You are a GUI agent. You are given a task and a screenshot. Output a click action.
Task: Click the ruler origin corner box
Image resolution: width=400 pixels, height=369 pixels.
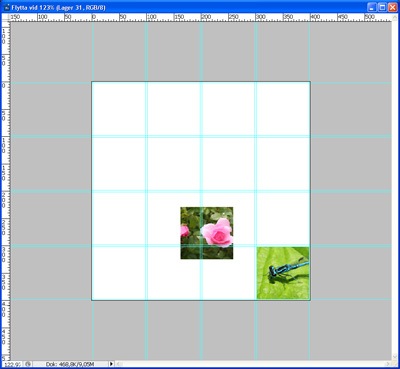pyautogui.click(x=6, y=18)
